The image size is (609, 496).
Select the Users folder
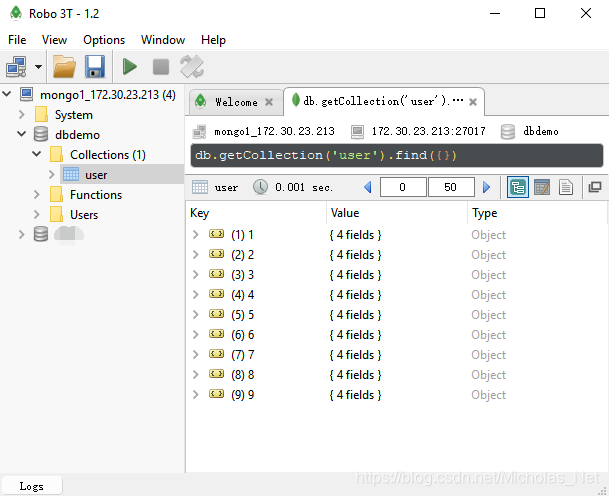click(84, 215)
